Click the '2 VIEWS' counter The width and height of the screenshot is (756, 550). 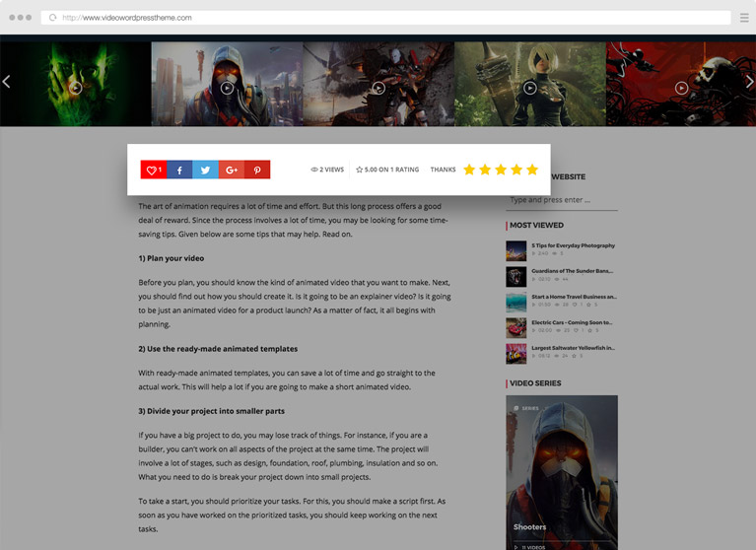coord(327,170)
